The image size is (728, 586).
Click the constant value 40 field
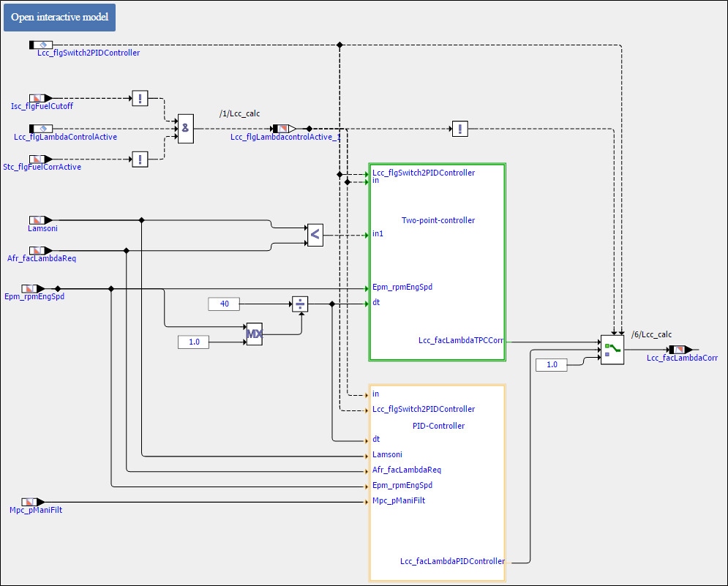[x=224, y=304]
